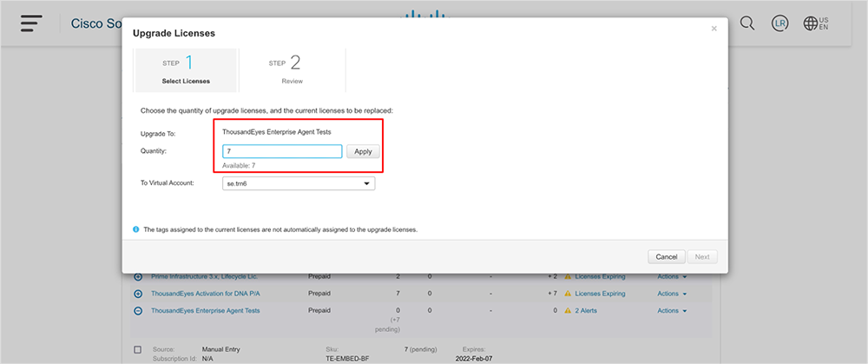Close the Upgrade Licenses dialog
This screenshot has width=868, height=364.
pos(714,29)
